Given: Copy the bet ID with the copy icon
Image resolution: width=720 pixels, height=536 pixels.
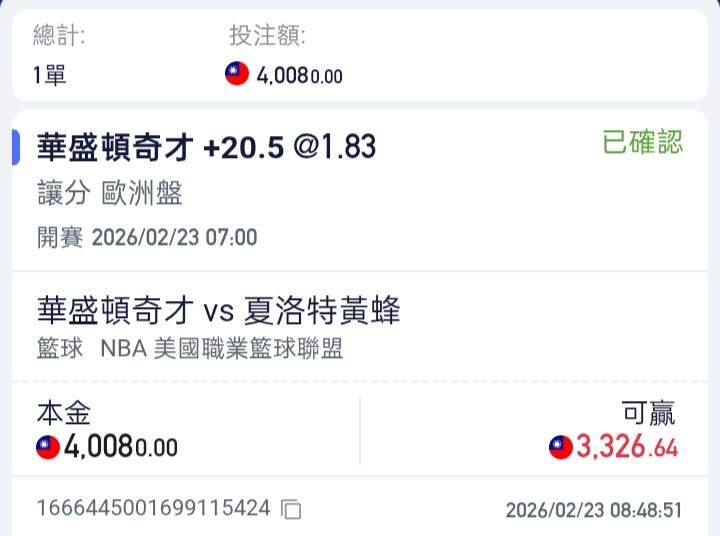Looking at the screenshot, I should pyautogui.click(x=291, y=509).
